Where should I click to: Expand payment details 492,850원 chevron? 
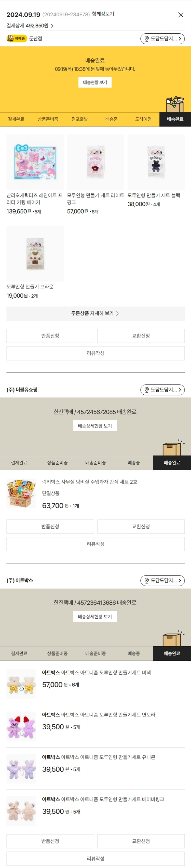point(52,26)
